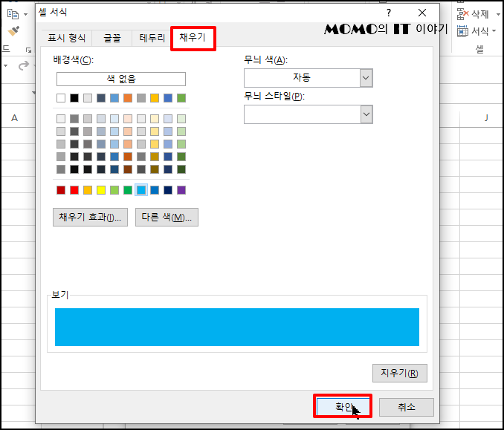Pick the light green standard color swatch
This screenshot has height=430, width=504.
(114, 190)
